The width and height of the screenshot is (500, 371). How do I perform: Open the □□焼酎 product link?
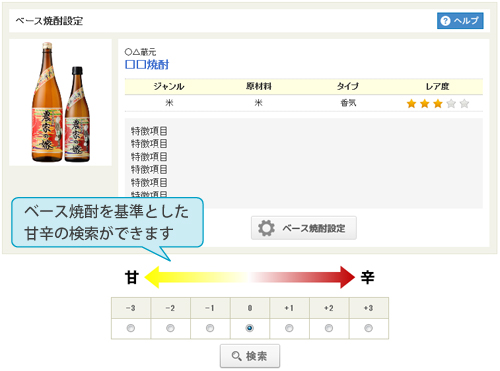(147, 64)
